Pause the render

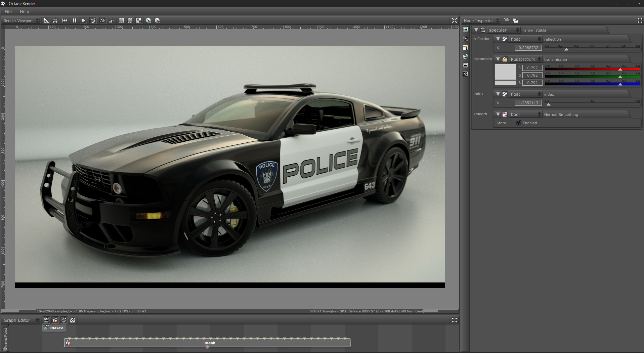(x=74, y=20)
